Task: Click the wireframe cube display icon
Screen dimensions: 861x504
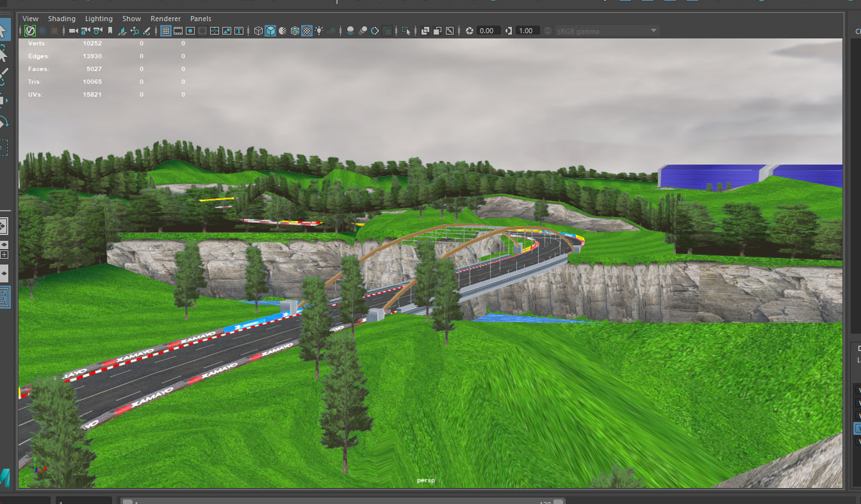Action: (258, 31)
